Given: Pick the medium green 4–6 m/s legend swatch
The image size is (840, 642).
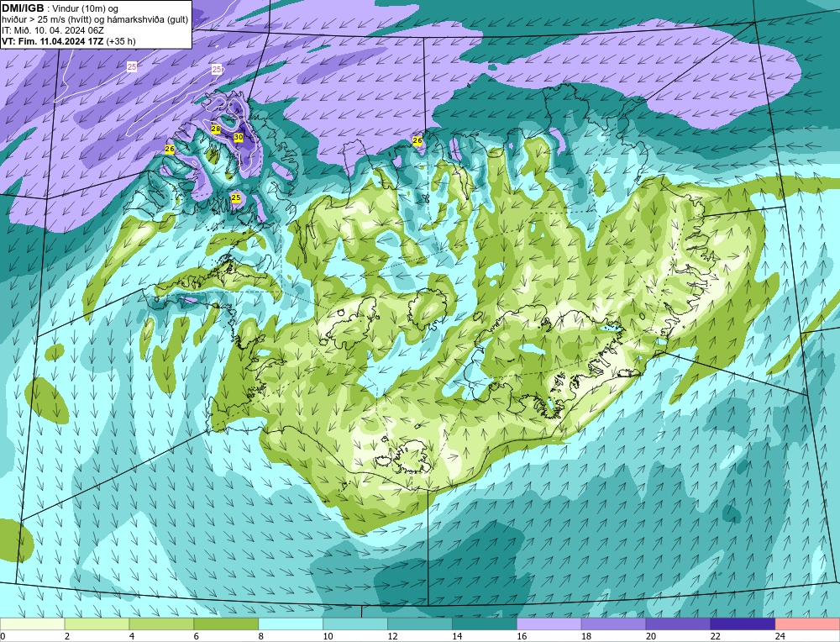Looking at the screenshot, I should pos(161,624).
